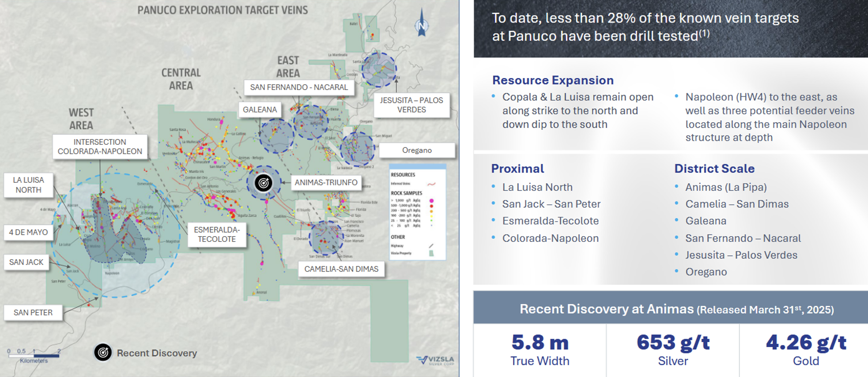Select the INTERSECTION COLORADA-NAPOLEON label box
The image size is (868, 377).
click(x=100, y=147)
